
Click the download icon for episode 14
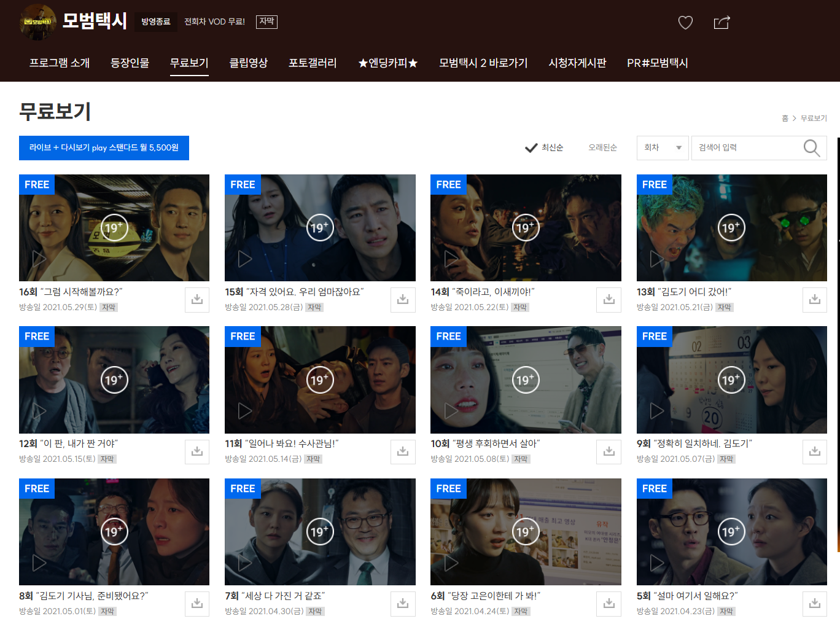(x=609, y=300)
